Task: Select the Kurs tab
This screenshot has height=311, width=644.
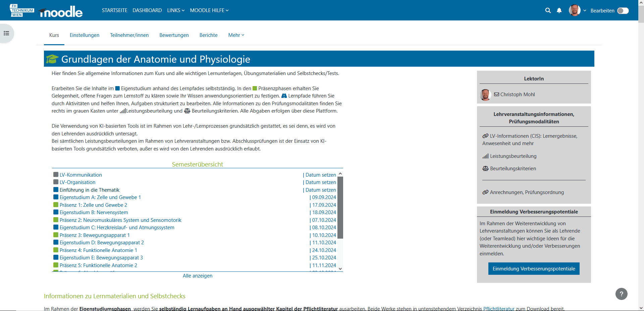Action: click(54, 35)
